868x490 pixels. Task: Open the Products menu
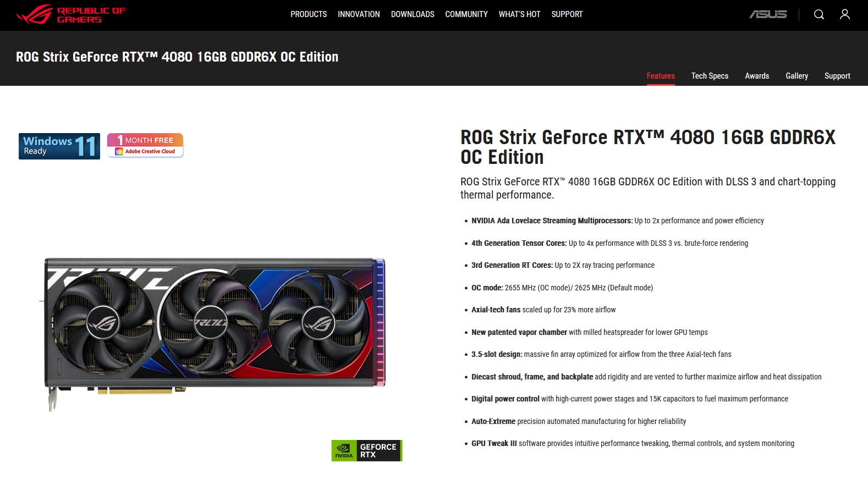(x=309, y=14)
